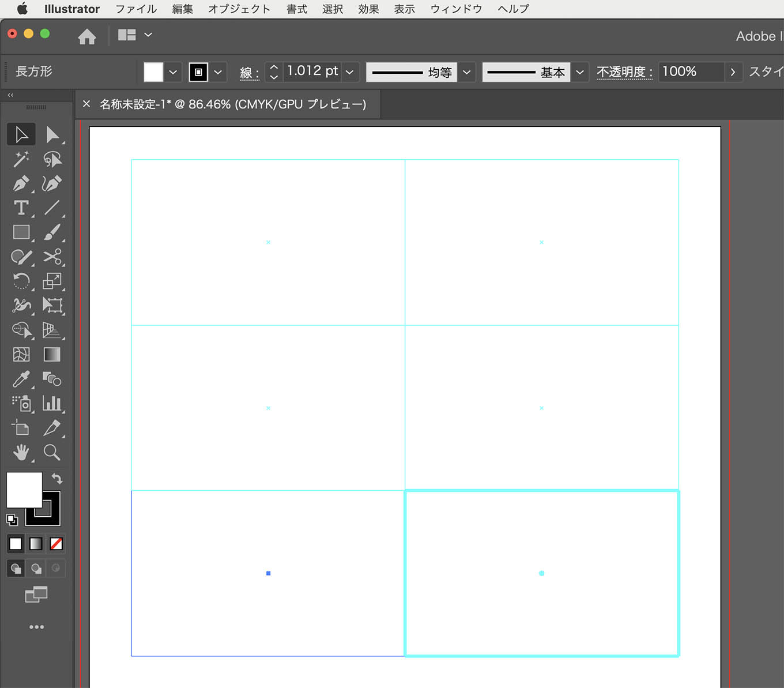Select the Scale tool

[52, 281]
